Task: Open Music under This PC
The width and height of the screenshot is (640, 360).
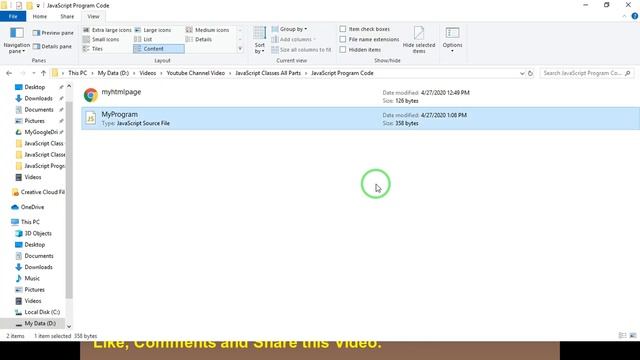Action: 32,278
